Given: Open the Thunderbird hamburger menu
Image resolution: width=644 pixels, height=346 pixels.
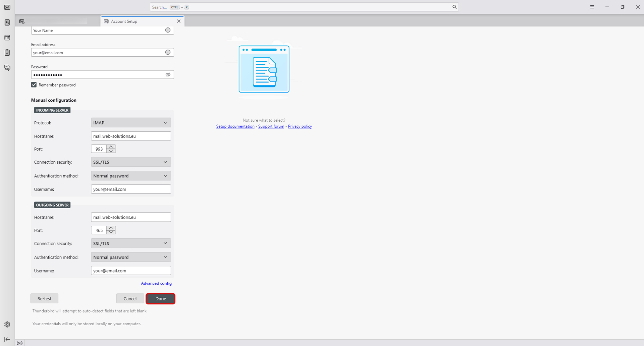Looking at the screenshot, I should pyautogui.click(x=592, y=7).
